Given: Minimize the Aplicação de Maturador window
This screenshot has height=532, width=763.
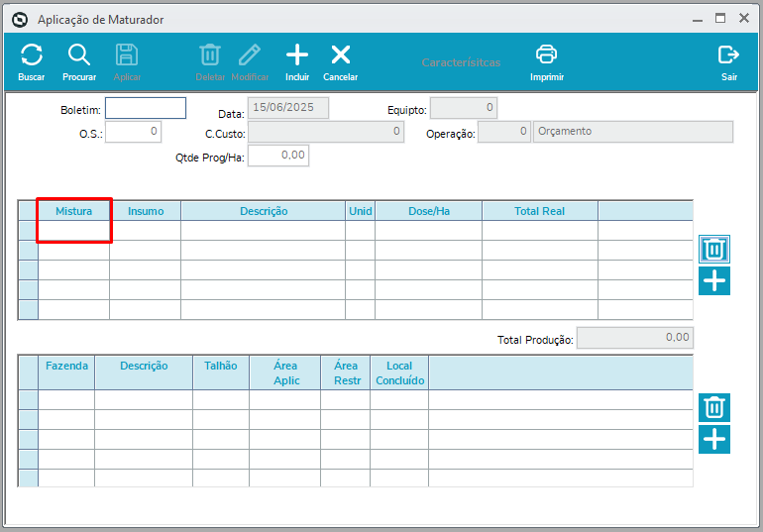Looking at the screenshot, I should click(698, 20).
